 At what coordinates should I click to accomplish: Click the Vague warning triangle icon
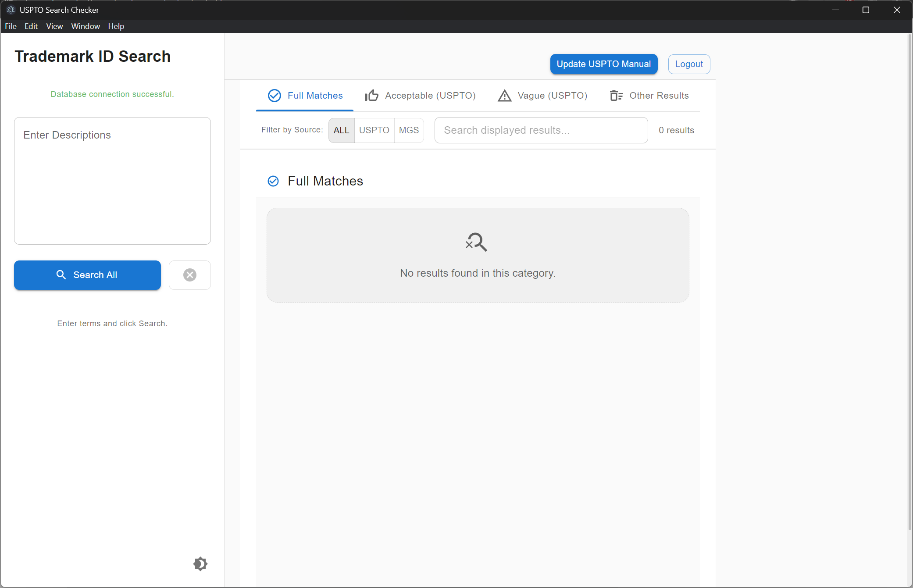click(505, 96)
